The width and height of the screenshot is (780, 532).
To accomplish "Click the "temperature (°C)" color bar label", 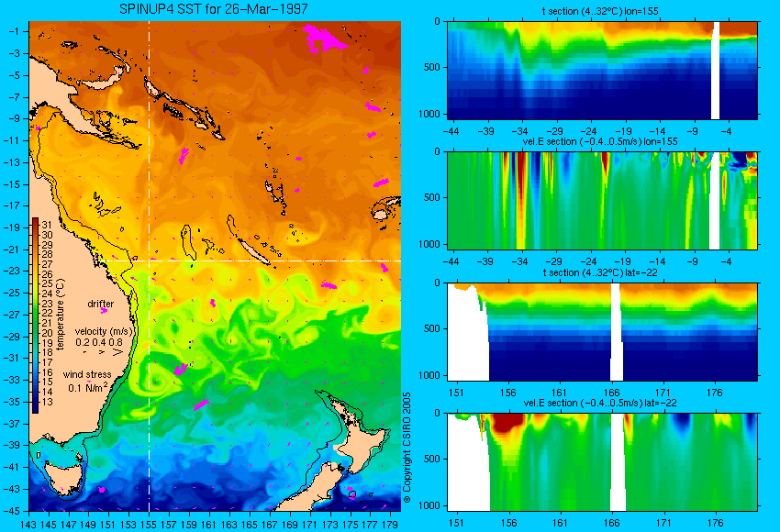I will tap(61, 315).
